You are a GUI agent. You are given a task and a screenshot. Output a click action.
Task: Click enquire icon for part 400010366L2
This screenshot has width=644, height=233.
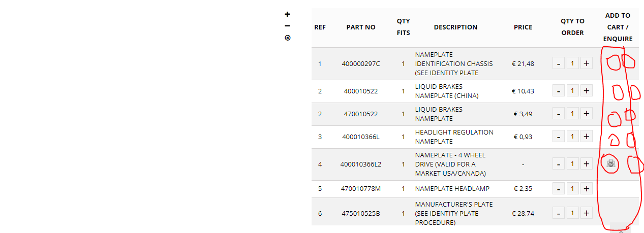[x=611, y=163]
